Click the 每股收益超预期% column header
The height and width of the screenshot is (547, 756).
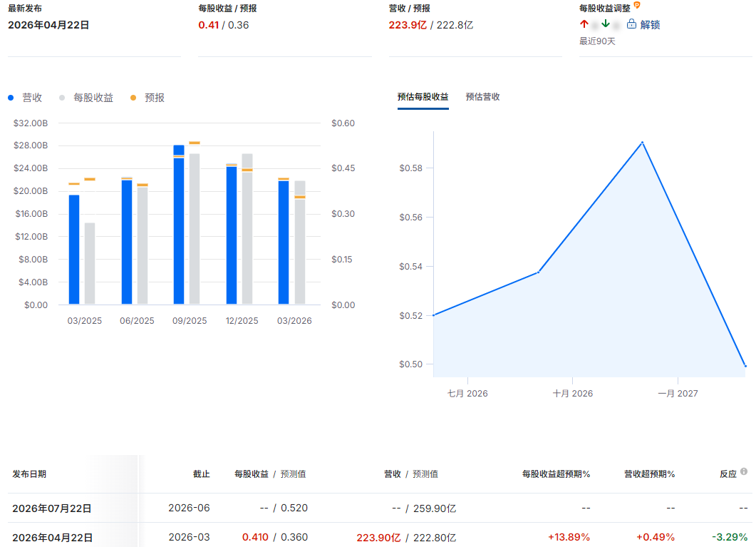coord(556,474)
